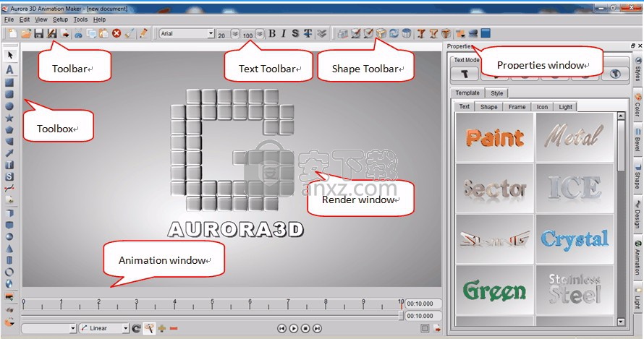Click the refresh arrow icon by Linear dropdown
Image resolution: width=644 pixels, height=339 pixels.
click(136, 328)
